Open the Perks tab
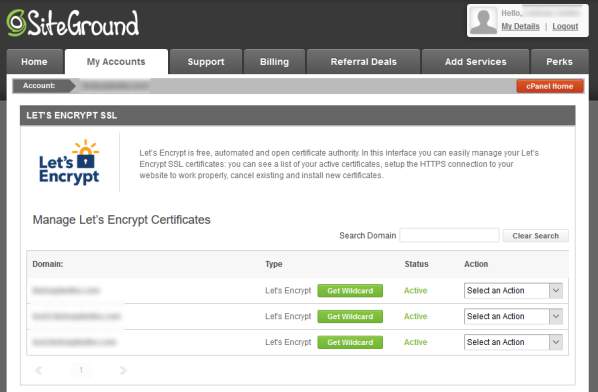 tap(559, 62)
